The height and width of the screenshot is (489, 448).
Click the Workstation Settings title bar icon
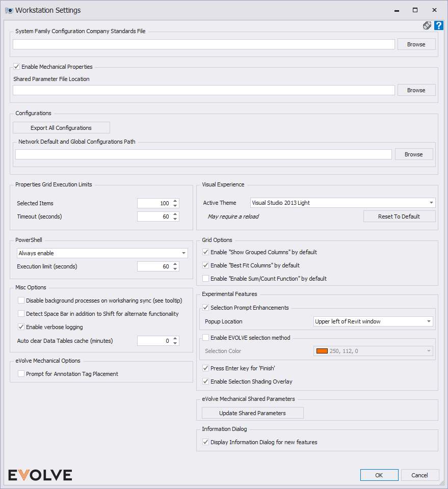tap(9, 10)
